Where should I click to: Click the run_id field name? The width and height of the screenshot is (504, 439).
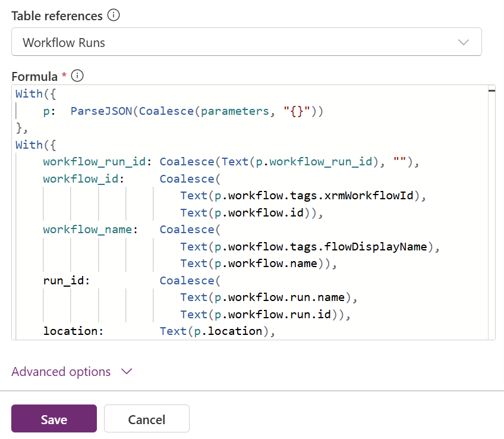click(x=63, y=281)
